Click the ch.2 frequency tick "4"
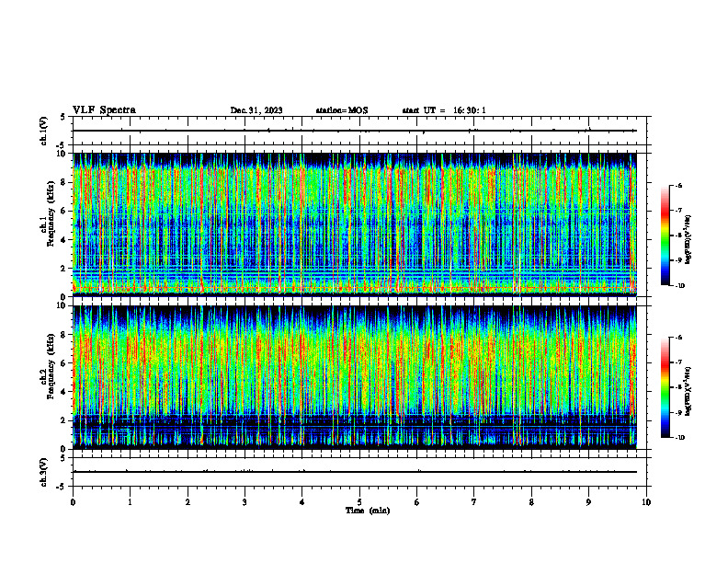The height and width of the screenshot is (563, 728). tap(64, 392)
